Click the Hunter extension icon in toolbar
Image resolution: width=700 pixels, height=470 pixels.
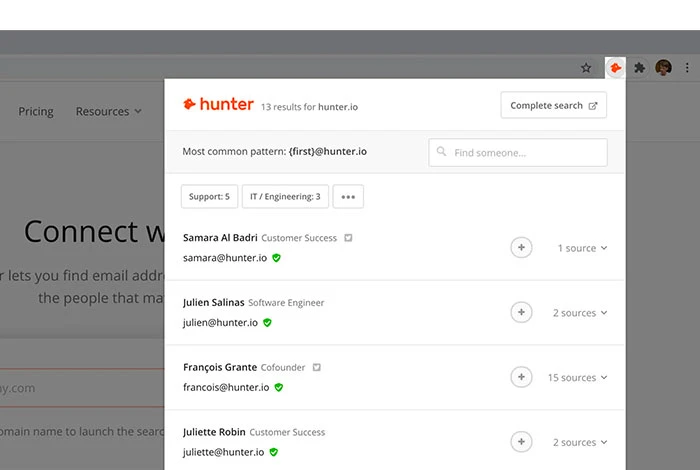pos(616,68)
